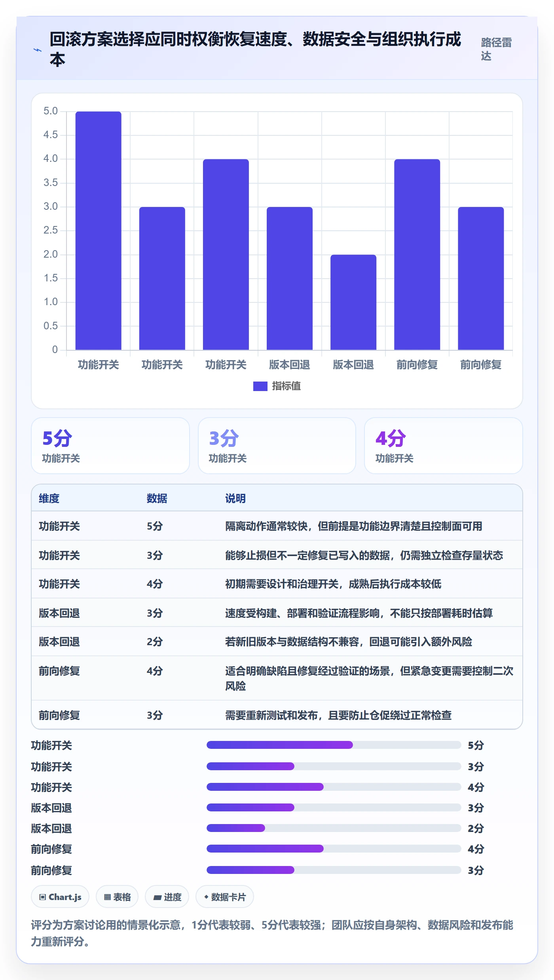Screen dimensions: 554x980
Task: Click the 前向修复 progress bar showing 4分
Action: pyautogui.click(x=334, y=849)
